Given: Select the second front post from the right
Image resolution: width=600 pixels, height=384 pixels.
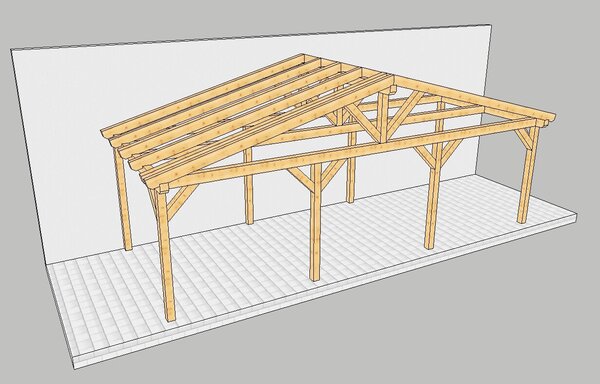Looking at the screenshot, I should pos(432,195).
